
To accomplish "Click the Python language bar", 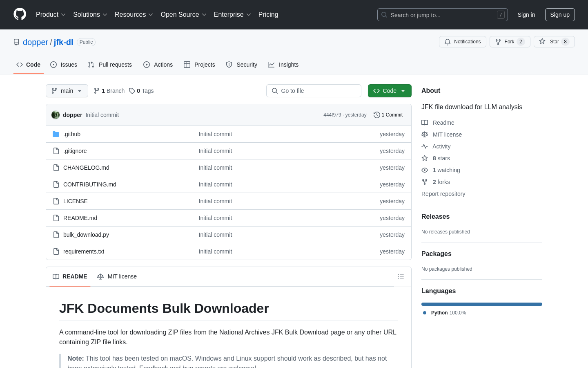I will [481, 304].
